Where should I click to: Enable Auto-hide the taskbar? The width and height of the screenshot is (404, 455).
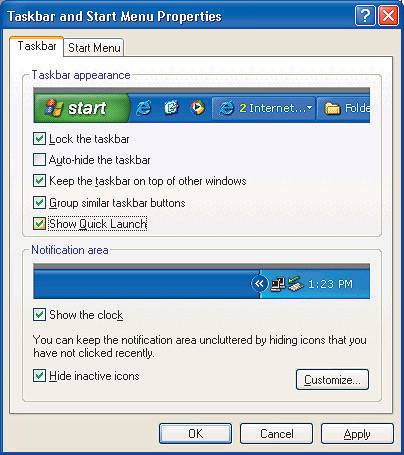coord(39,160)
